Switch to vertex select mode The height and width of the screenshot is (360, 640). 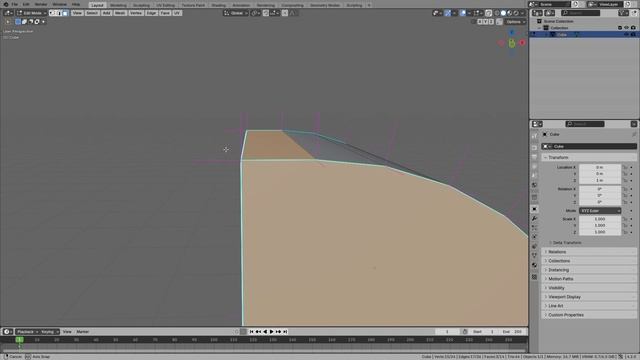point(52,13)
